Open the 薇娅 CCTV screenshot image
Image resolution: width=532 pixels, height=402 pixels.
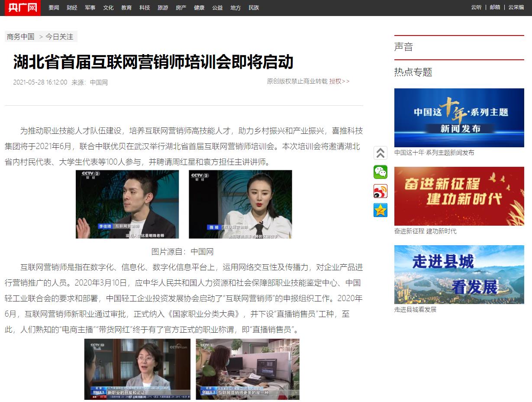tap(240, 204)
